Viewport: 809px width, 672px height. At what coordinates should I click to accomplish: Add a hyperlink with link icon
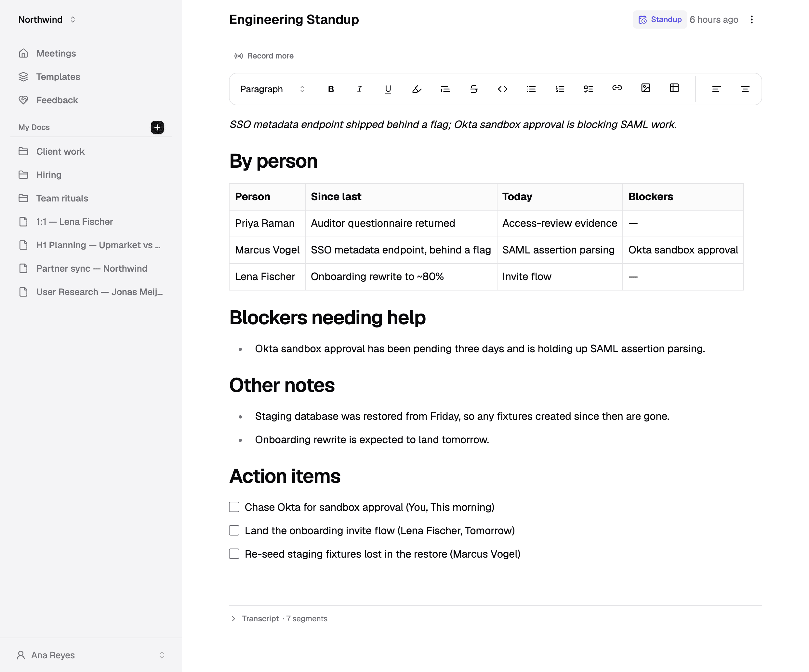coord(617,88)
